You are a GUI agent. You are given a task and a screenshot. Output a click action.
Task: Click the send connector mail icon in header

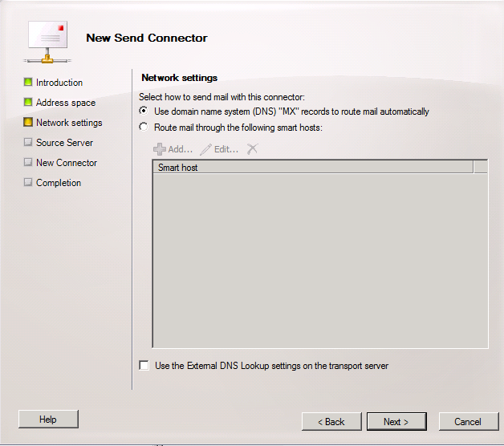click(47, 42)
